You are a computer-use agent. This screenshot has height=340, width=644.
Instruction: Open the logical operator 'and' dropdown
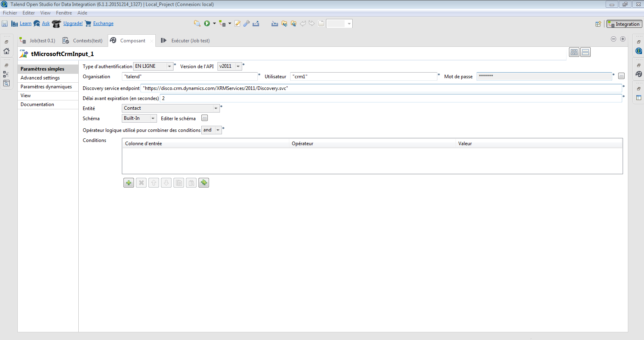click(211, 130)
